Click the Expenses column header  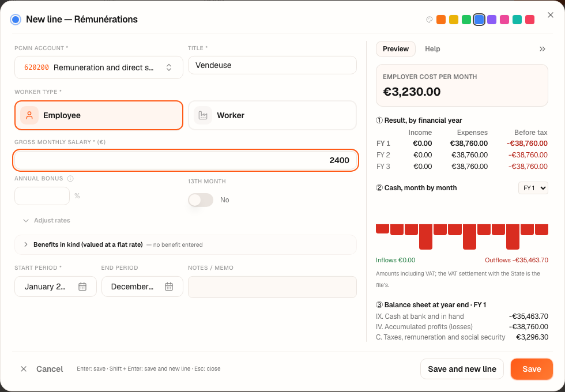tap(472, 133)
